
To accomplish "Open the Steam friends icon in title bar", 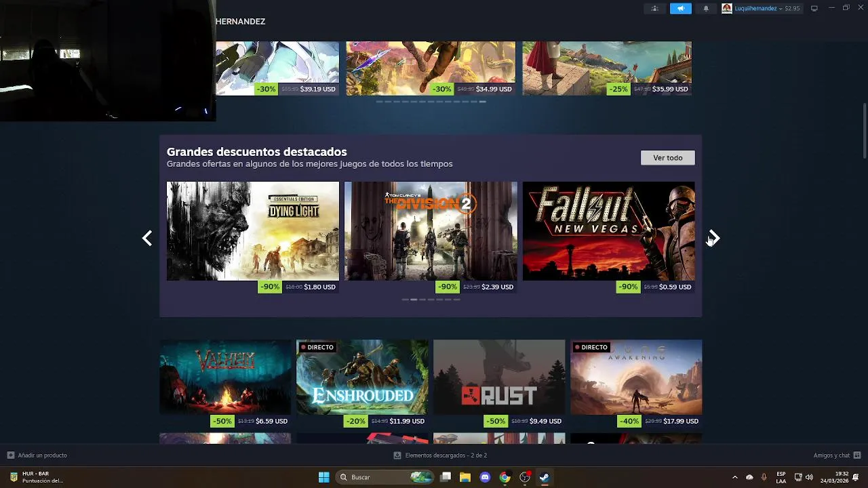I will click(x=654, y=8).
